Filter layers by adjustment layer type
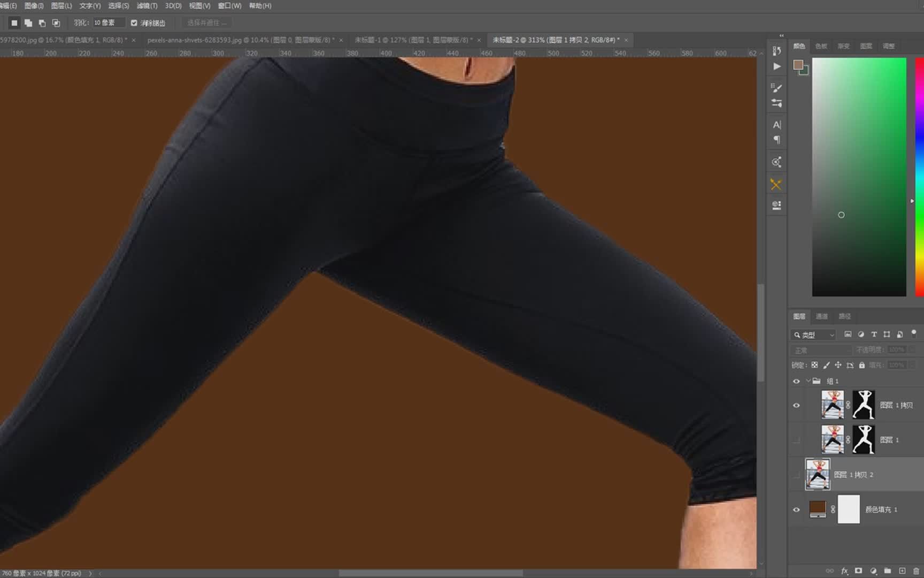924x578 pixels. [x=861, y=334]
